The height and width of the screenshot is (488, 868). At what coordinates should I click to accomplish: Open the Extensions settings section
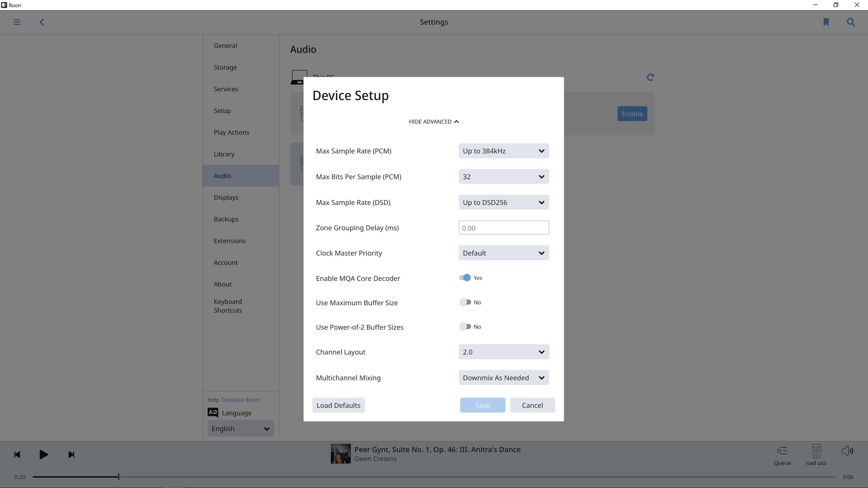pyautogui.click(x=230, y=240)
